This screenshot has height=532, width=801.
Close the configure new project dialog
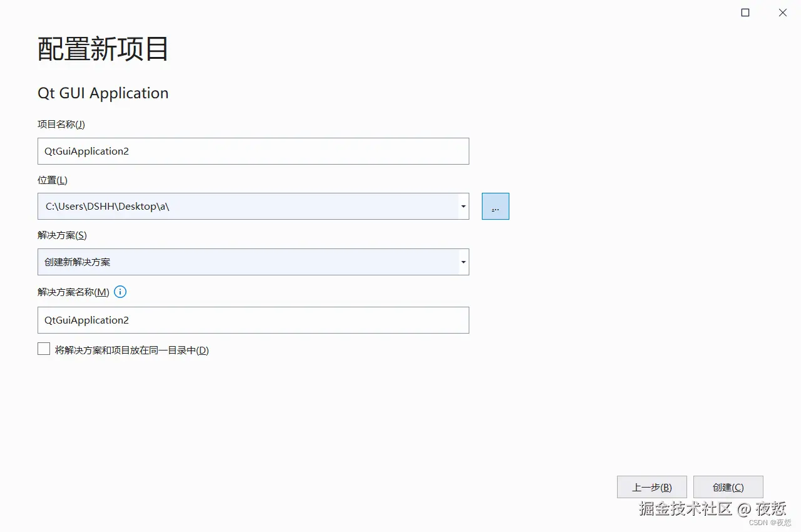(x=783, y=13)
